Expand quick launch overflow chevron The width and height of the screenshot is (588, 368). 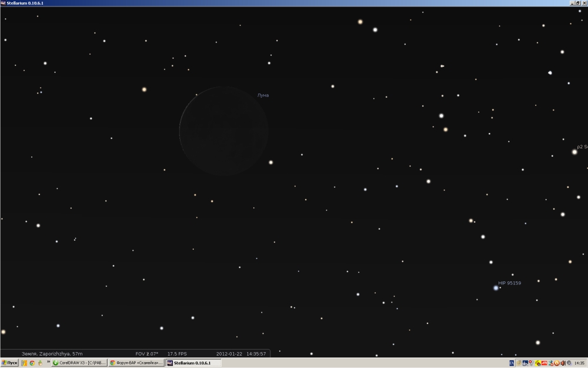(x=48, y=363)
